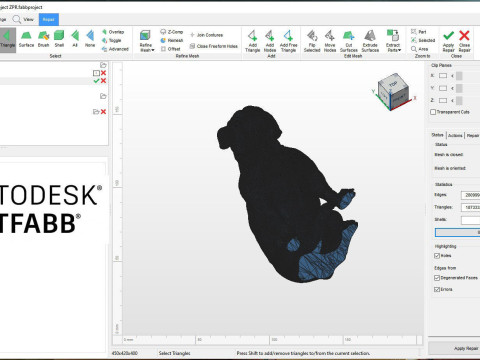The width and height of the screenshot is (480, 360).
Task: Click the green check in project tree row
Action: point(96,81)
